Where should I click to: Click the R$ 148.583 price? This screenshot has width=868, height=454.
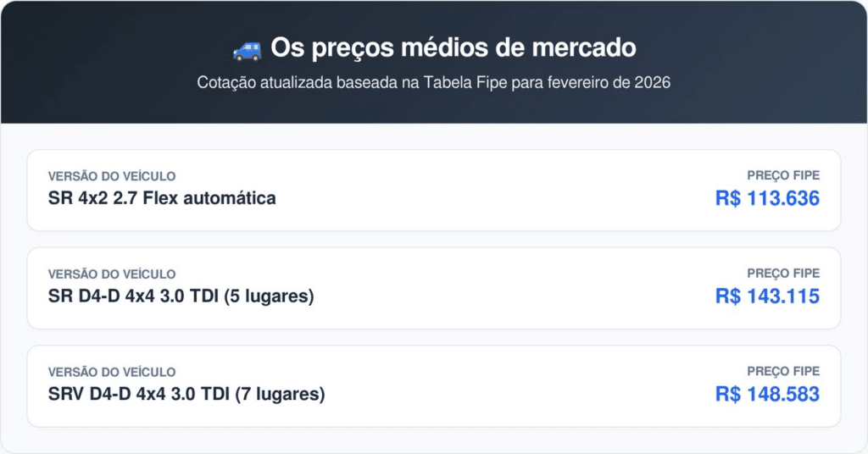[767, 395]
